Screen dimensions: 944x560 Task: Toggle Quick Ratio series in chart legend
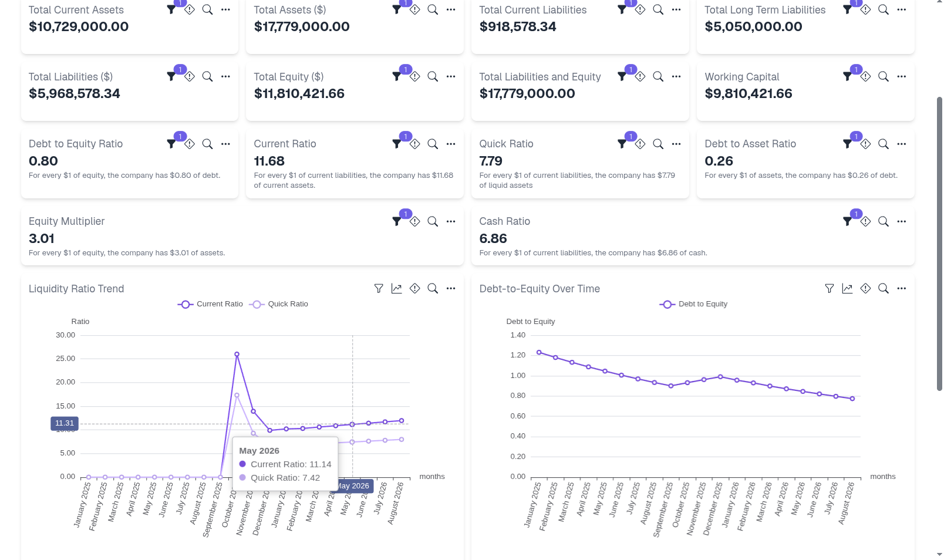pyautogui.click(x=279, y=304)
